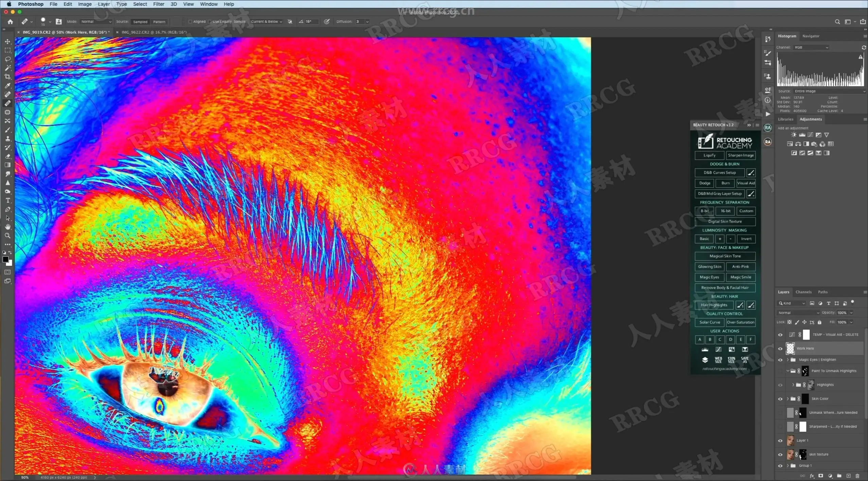Hide the TEMP Visual Aid layer
868x481 pixels.
coord(780,335)
